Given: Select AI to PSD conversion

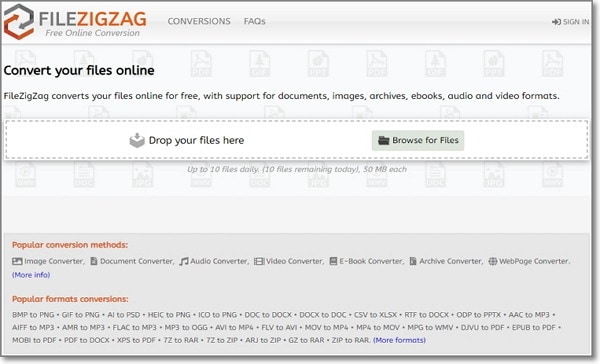Looking at the screenshot, I should click(x=124, y=315).
